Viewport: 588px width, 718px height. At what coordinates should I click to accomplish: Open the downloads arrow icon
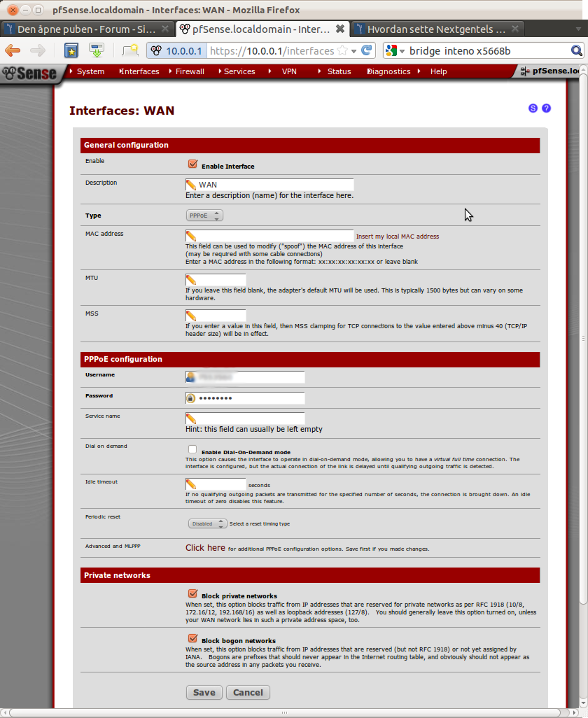(x=97, y=50)
